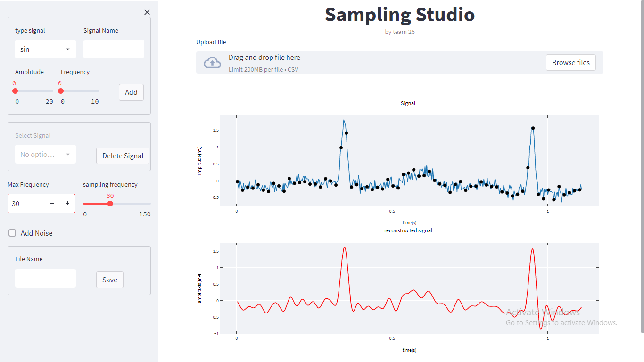The height and width of the screenshot is (362, 644).
Task: Click the Signal Name input field
Action: coord(114,49)
